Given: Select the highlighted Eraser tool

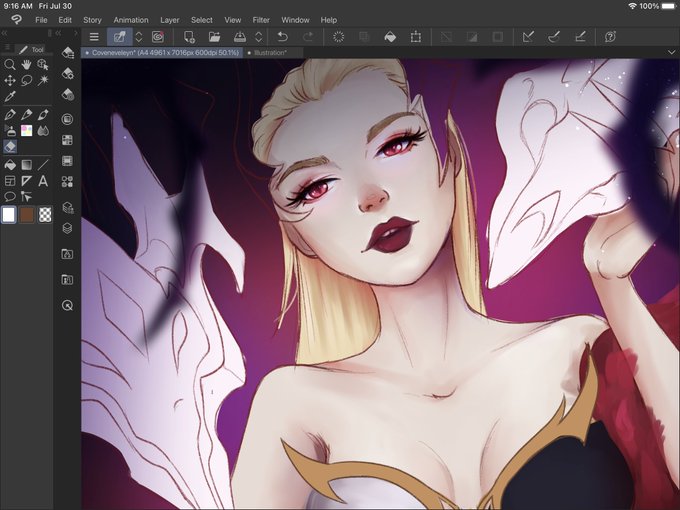Looking at the screenshot, I should 10,147.
